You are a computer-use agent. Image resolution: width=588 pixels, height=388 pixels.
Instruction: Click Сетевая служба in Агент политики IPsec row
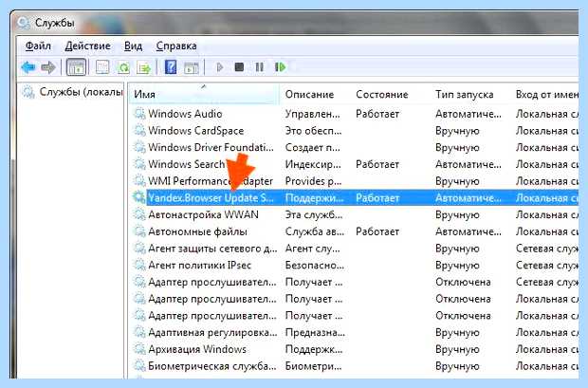pyautogui.click(x=547, y=266)
